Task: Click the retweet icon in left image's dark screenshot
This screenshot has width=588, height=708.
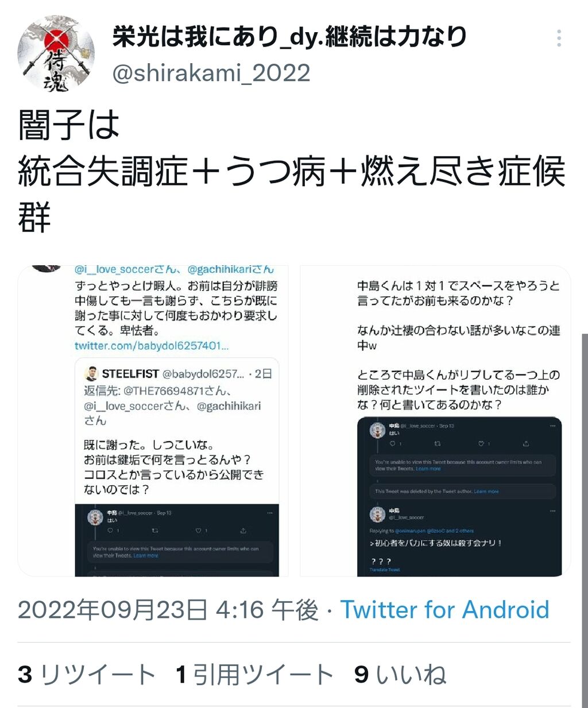Action: 154,531
